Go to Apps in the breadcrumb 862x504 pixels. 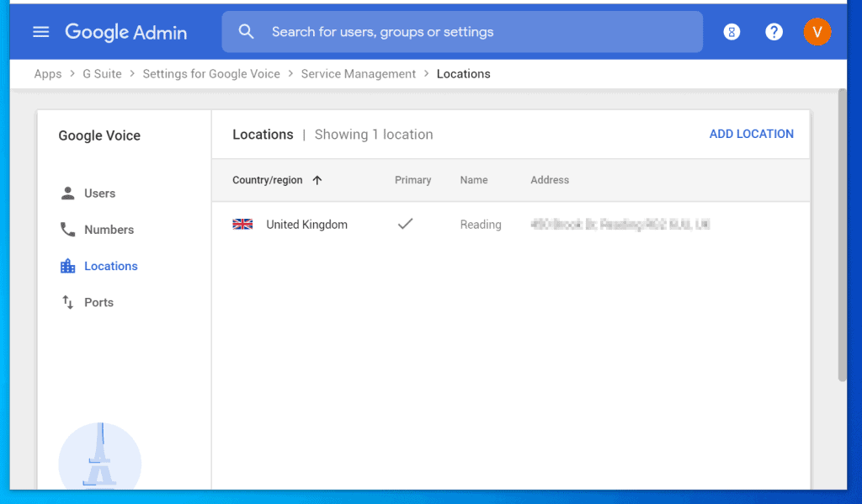[48, 74]
